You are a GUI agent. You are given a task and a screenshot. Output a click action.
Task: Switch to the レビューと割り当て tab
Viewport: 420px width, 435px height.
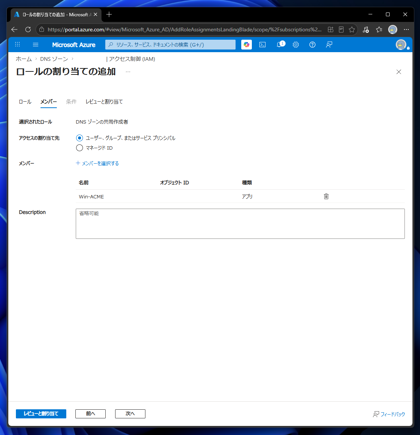tap(104, 102)
